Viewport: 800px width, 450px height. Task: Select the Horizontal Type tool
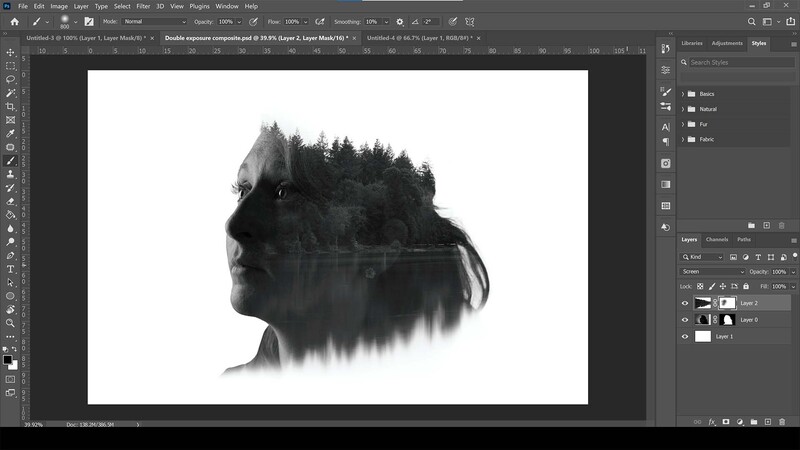point(10,269)
